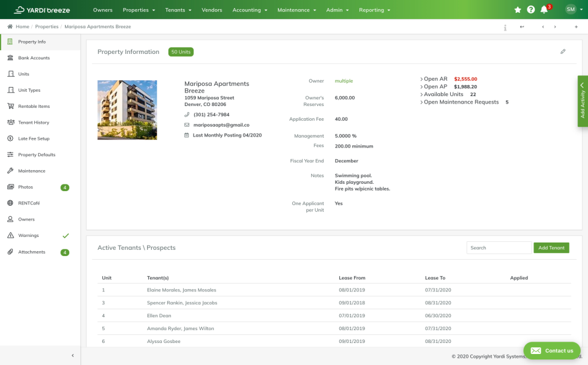Click the Applied column header

pyautogui.click(x=519, y=278)
